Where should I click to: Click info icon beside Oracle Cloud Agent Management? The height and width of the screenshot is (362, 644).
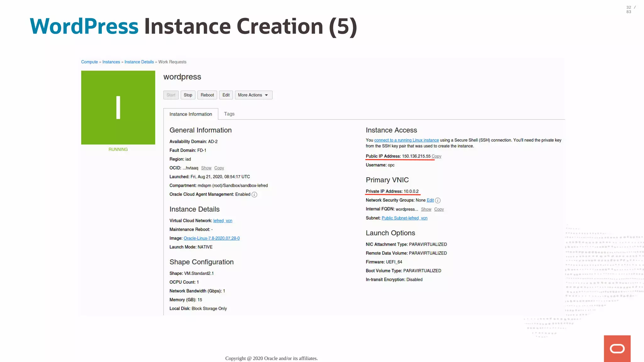click(254, 195)
